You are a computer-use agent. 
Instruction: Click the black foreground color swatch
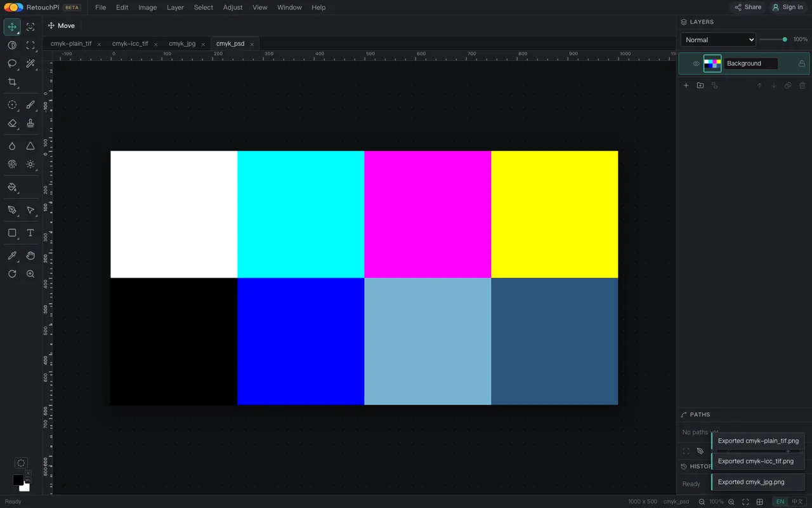[18, 480]
